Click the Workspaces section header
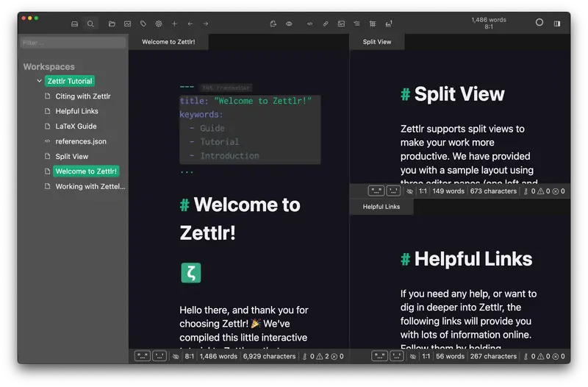This screenshot has width=588, height=387. [x=49, y=66]
